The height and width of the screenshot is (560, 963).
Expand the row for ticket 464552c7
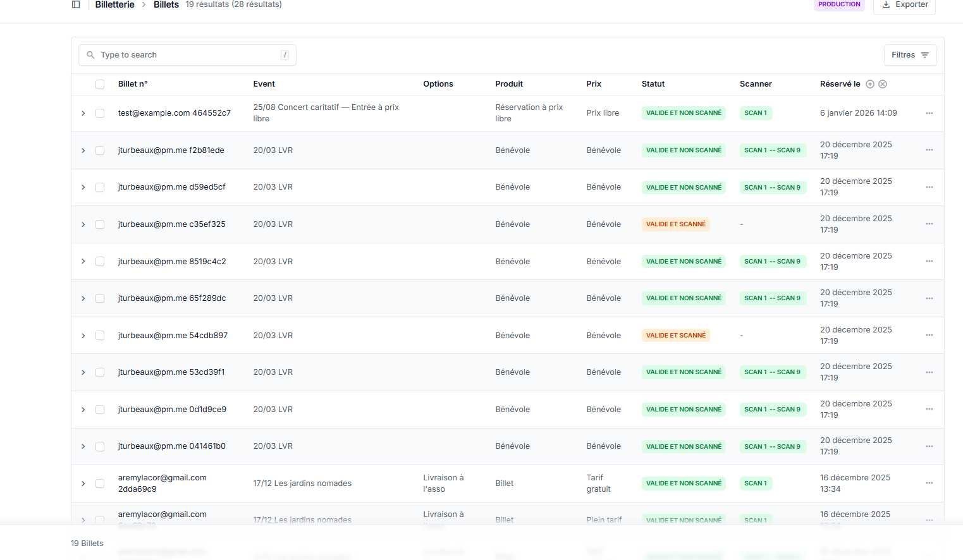coord(83,113)
